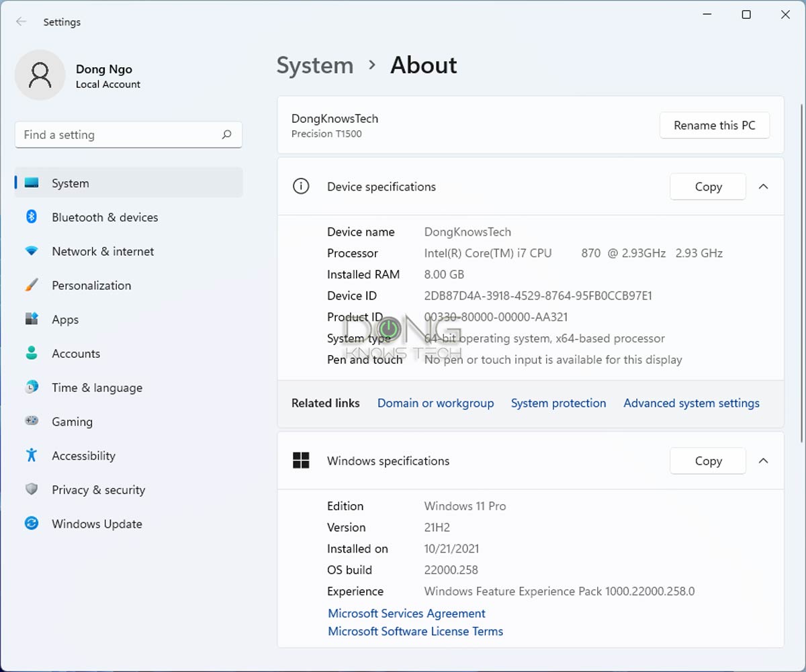The image size is (806, 672).
Task: Click the Installed on date 10/21/2021
Action: (x=451, y=548)
